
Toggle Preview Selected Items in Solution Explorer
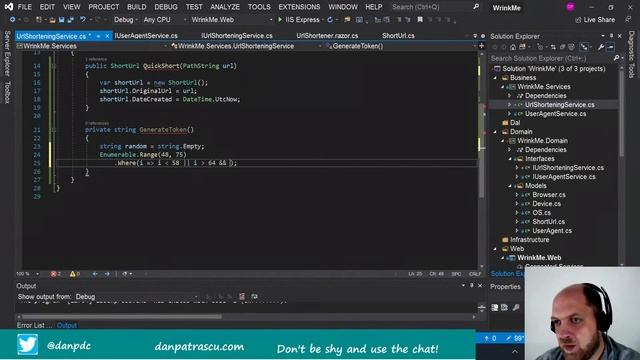[610, 47]
